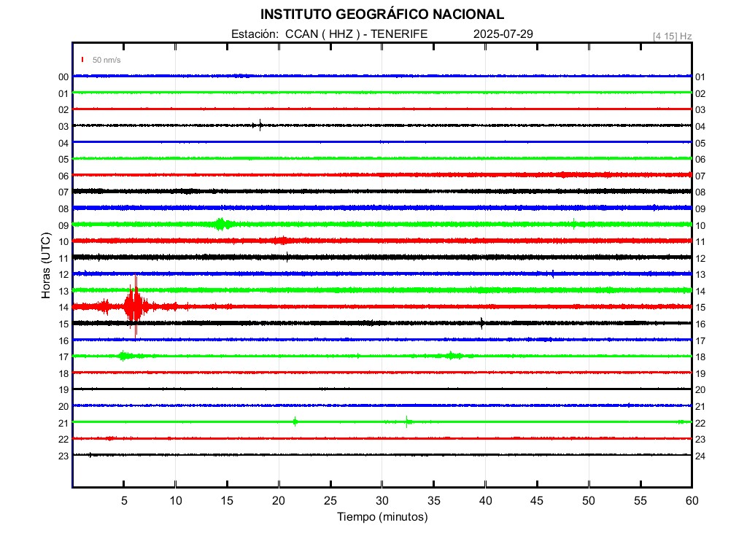Click the title INSTITUTO GEOGRÁFICO NACIONAL
The height and width of the screenshot is (560, 747).
pos(382,15)
